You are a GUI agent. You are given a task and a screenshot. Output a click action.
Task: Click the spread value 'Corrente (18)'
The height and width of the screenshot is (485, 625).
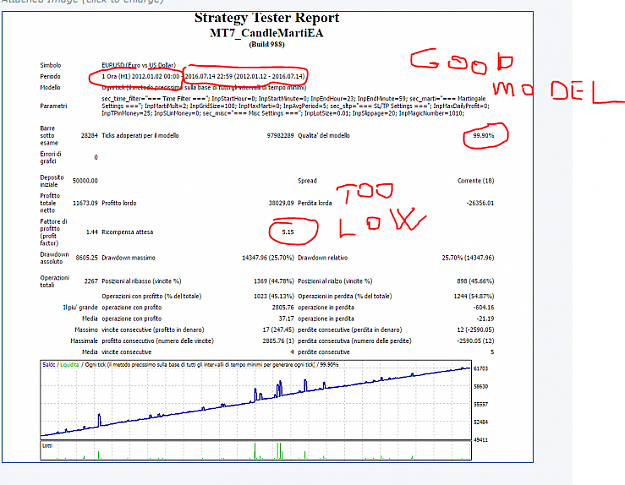[476, 181]
